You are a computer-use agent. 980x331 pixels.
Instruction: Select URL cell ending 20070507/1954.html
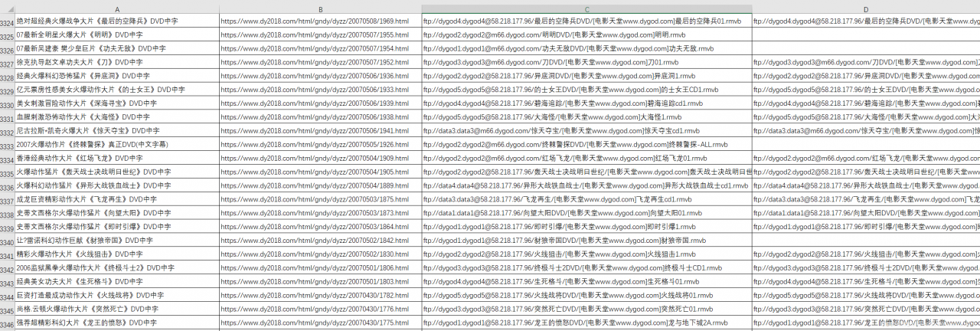pyautogui.click(x=320, y=48)
